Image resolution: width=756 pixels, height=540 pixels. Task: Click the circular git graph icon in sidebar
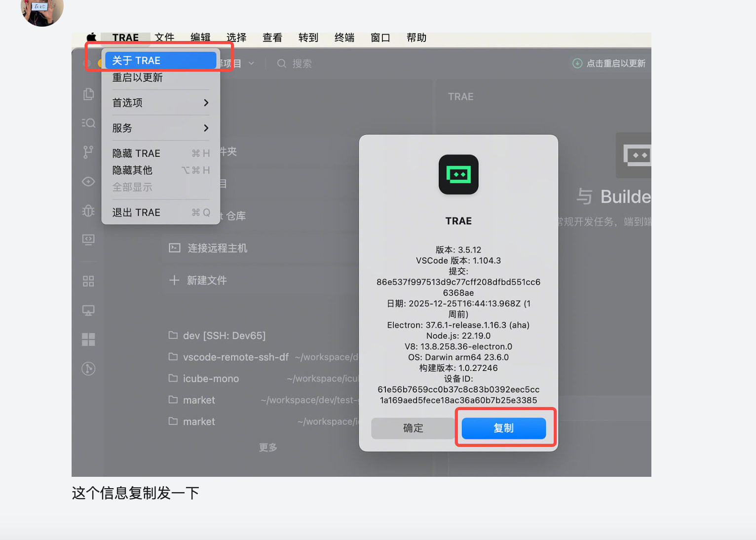coord(88,369)
